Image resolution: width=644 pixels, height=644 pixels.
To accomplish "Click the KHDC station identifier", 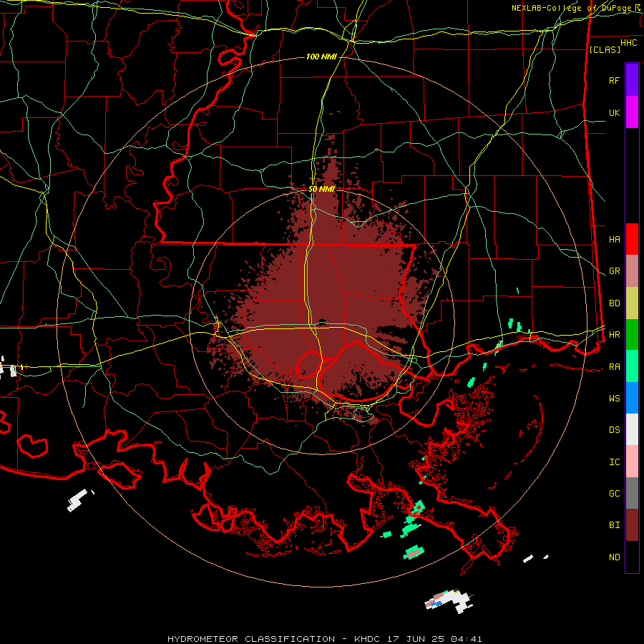I will tap(368, 639).
